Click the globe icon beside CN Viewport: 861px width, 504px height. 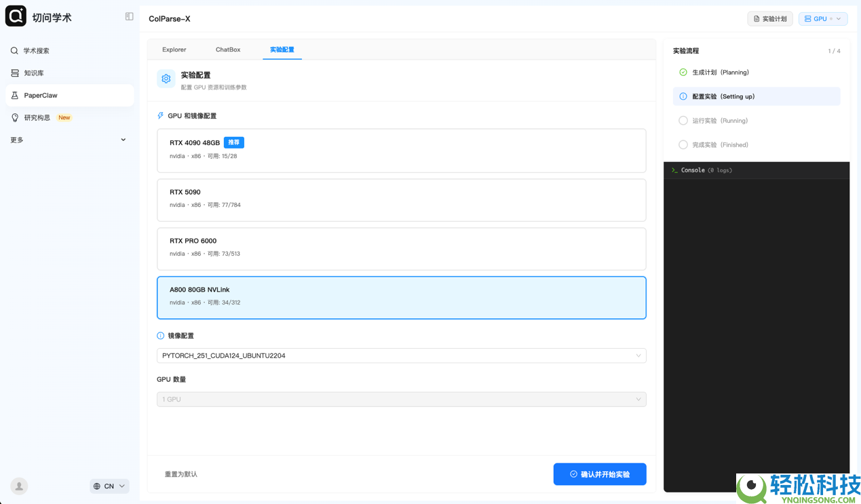(x=97, y=486)
